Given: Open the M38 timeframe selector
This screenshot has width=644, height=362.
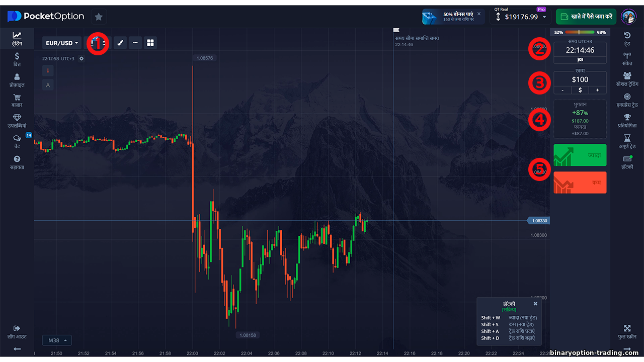Looking at the screenshot, I should tap(57, 340).
